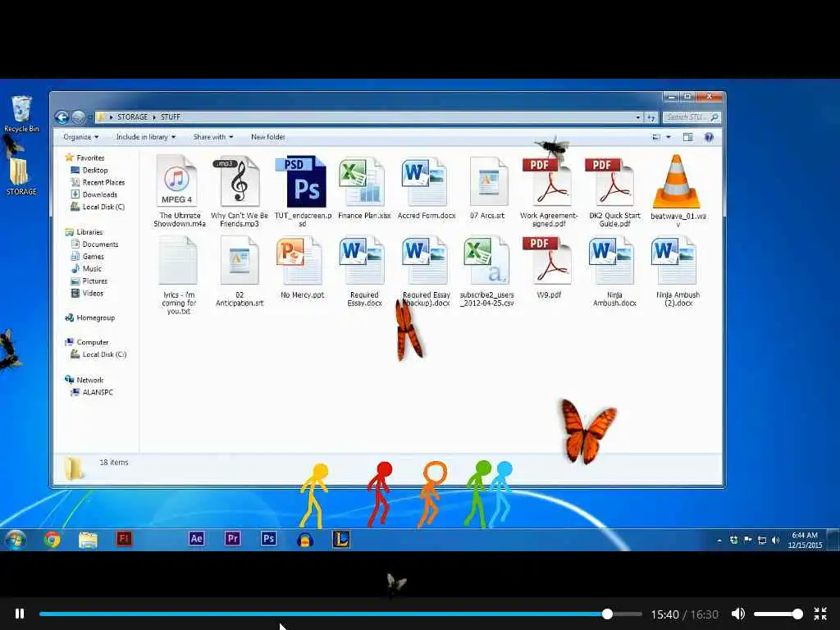Viewport: 840px width, 630px height.
Task: Click the STORAGE breadcrumb in address bar
Action: 132,116
